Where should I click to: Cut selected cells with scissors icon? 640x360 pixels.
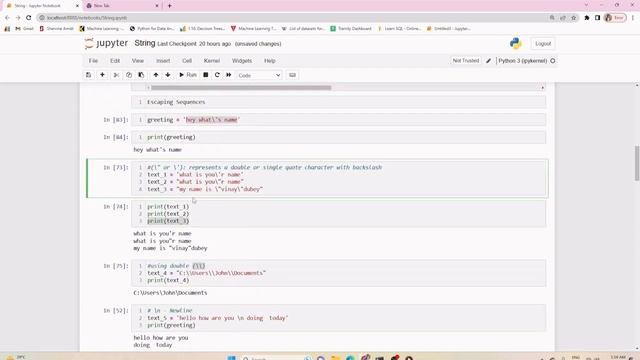coord(116,75)
